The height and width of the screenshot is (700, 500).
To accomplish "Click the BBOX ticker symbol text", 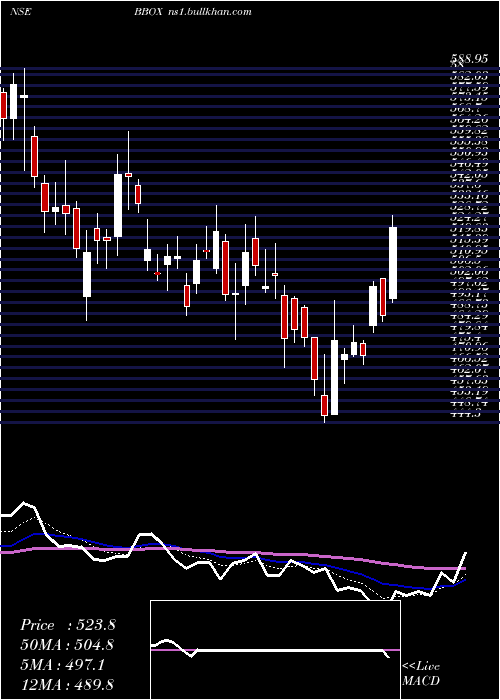I will point(147,12).
